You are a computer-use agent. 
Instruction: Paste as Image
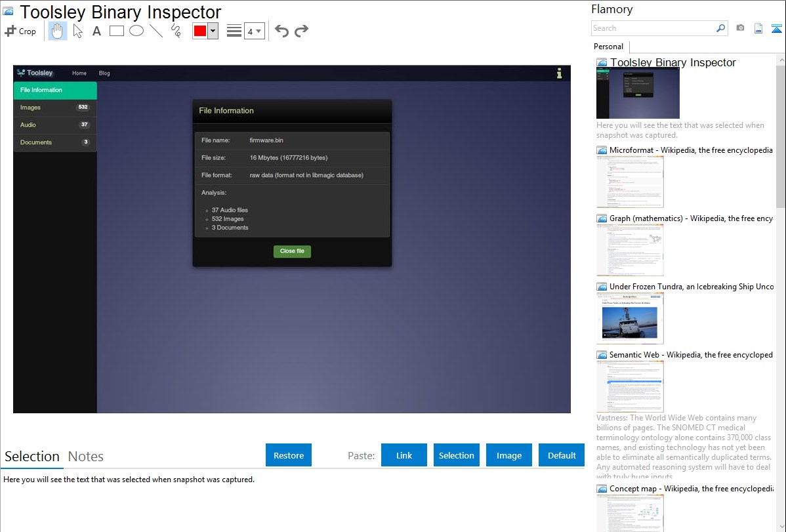[x=509, y=455]
